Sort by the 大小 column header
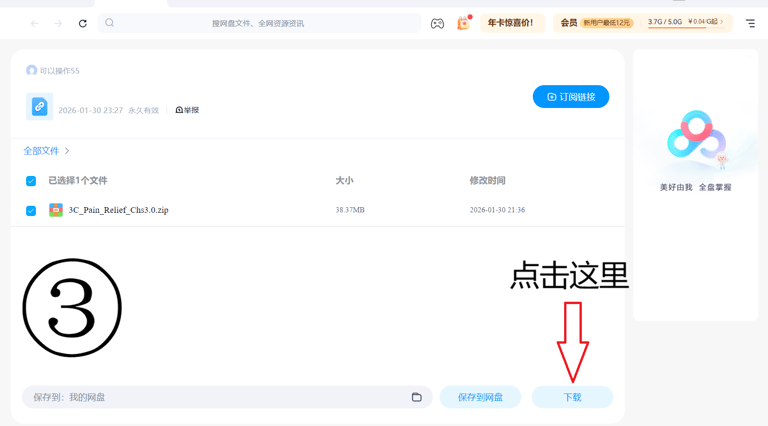The height and width of the screenshot is (426, 768). tap(344, 181)
